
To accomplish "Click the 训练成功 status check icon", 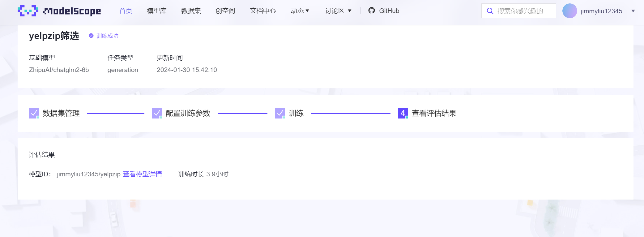I will point(91,36).
